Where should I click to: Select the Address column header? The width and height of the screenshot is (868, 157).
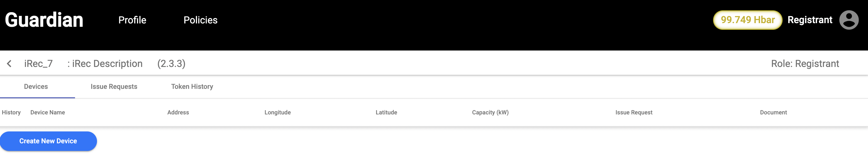click(178, 113)
